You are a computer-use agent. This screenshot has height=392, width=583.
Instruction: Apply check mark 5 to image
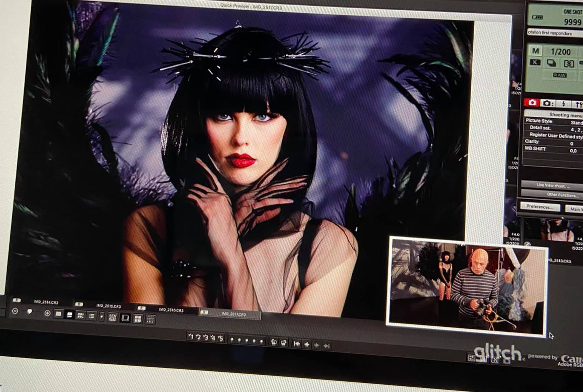click(220, 338)
